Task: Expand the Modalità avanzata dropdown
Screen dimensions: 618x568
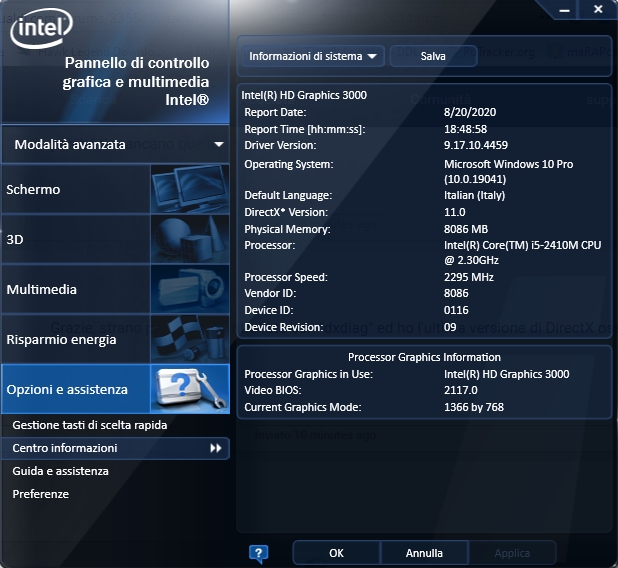Action: tap(116, 145)
